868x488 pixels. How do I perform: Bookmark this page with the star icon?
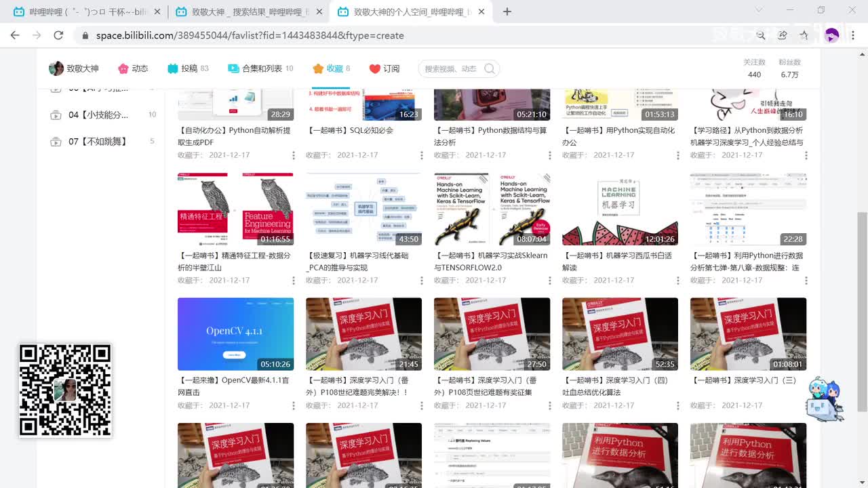tap(804, 35)
